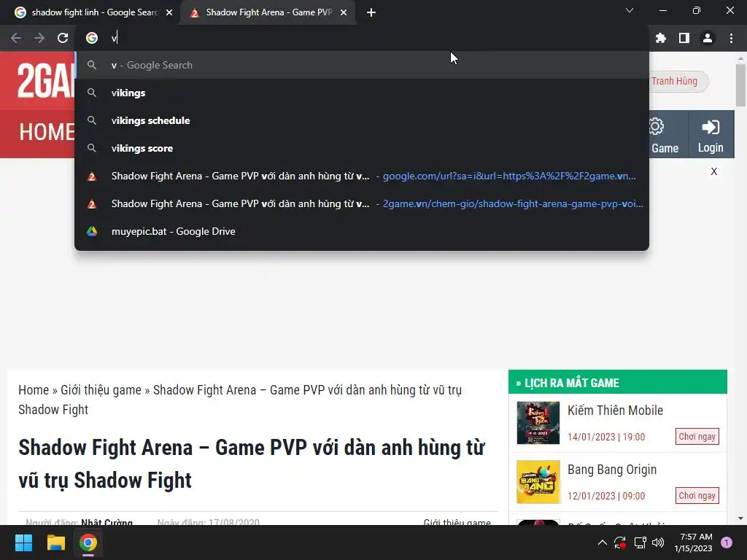Open the tab search chevron in title bar
The width and height of the screenshot is (747, 560).
pos(630,10)
